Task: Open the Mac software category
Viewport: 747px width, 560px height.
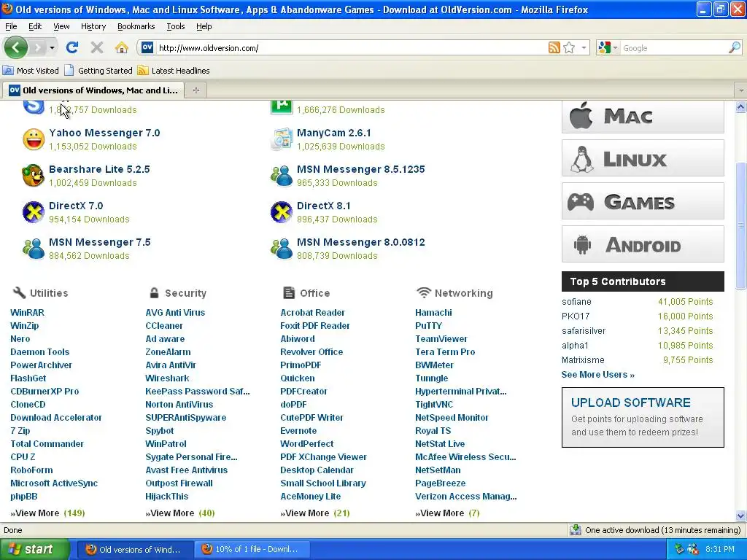Action: click(x=643, y=116)
